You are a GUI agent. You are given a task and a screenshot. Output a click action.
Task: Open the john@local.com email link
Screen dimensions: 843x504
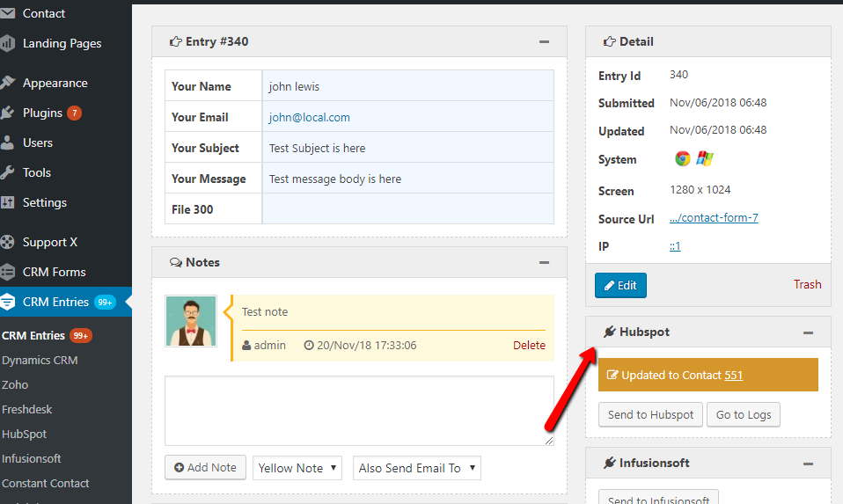pos(309,117)
